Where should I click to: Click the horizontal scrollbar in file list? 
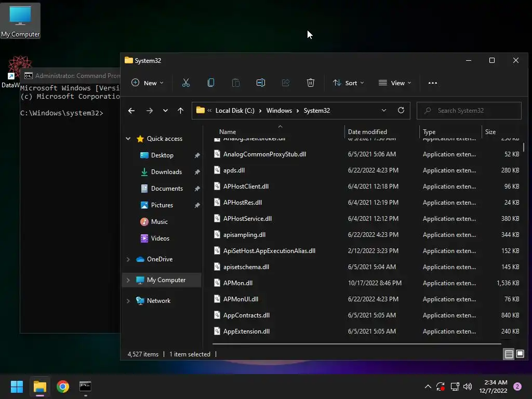tap(356, 344)
